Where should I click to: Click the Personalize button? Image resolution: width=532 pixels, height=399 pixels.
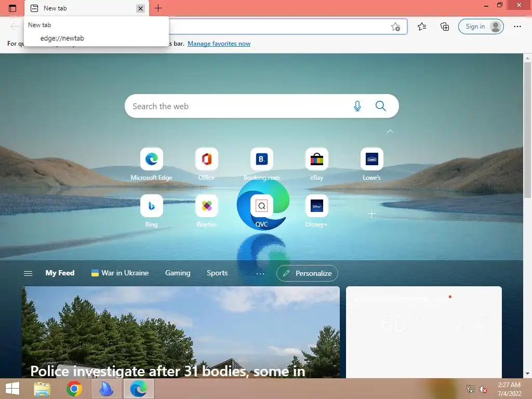pyautogui.click(x=307, y=273)
